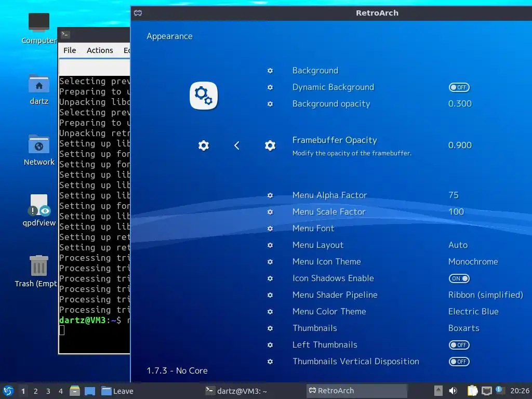This screenshot has width=532, height=399.
Task: Click the volume speaker icon in system tray
Action: (453, 391)
